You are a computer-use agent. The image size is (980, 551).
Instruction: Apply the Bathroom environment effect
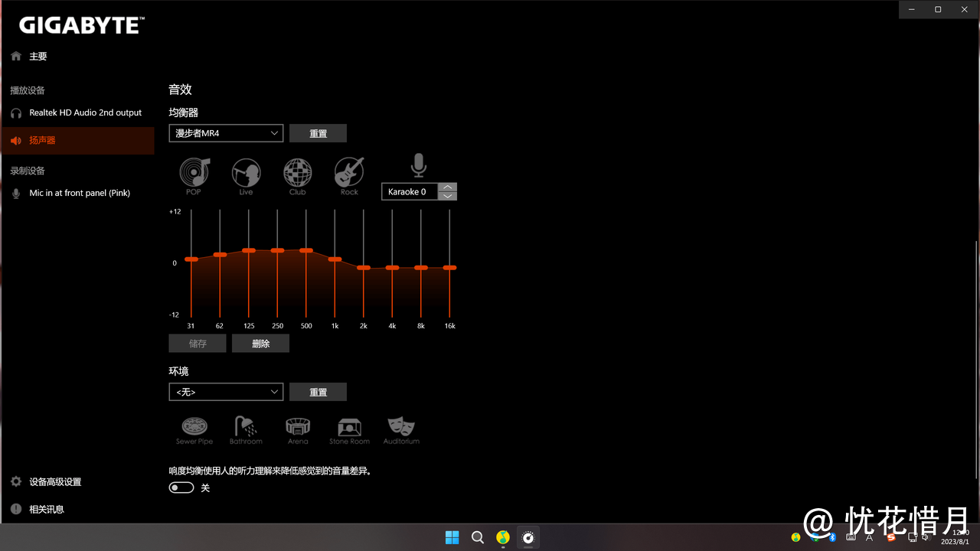tap(246, 429)
